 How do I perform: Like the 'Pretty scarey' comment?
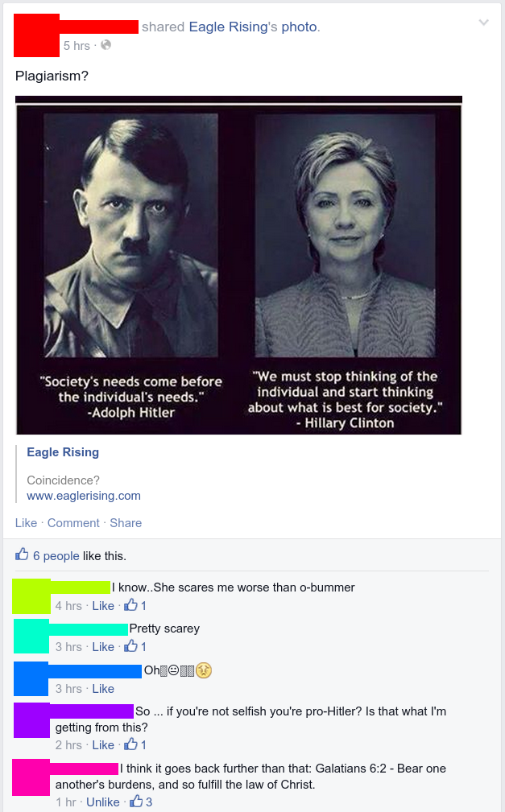pos(103,647)
